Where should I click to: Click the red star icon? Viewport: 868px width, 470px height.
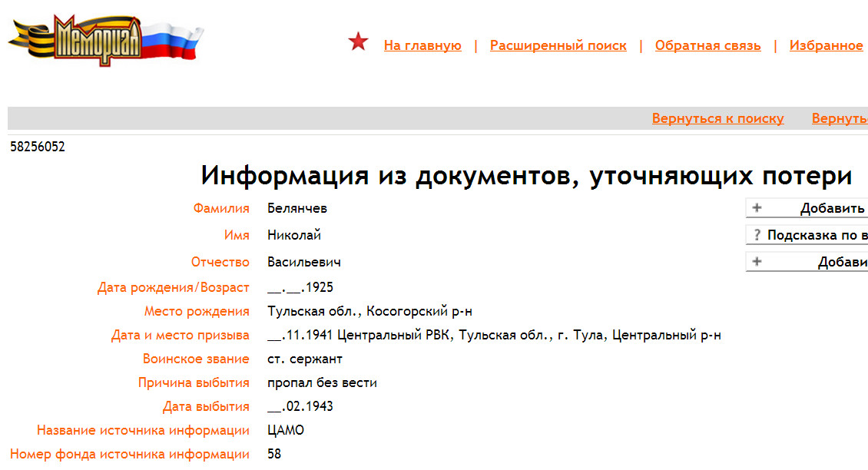pyautogui.click(x=358, y=42)
